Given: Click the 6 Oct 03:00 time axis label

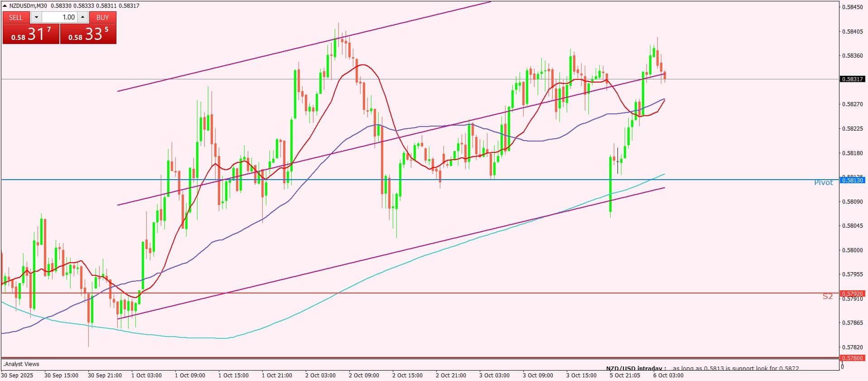Looking at the screenshot, I should tap(668, 376).
